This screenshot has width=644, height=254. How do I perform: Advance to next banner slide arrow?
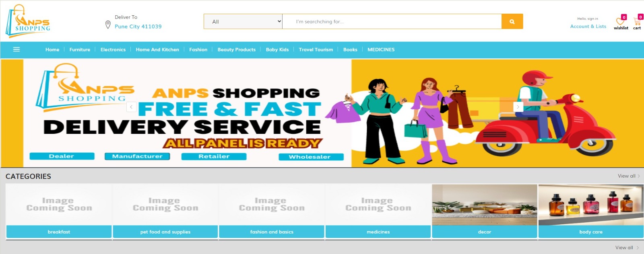click(518, 107)
